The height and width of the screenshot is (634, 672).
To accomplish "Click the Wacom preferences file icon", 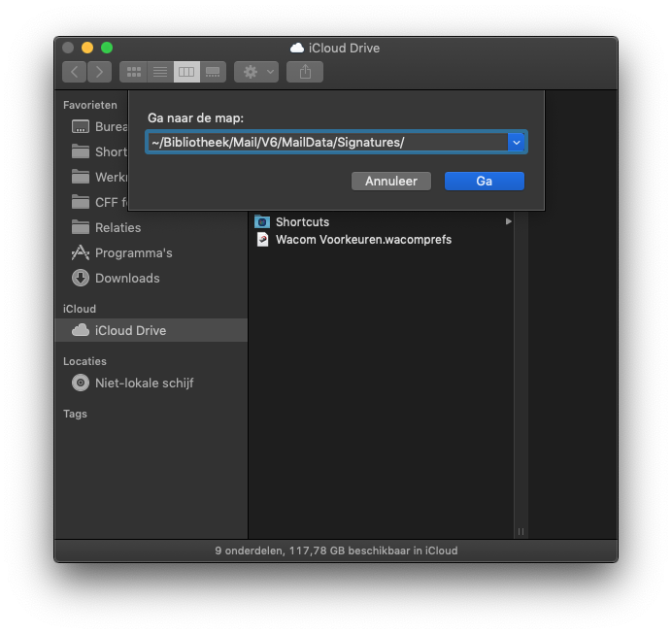I will pos(262,240).
